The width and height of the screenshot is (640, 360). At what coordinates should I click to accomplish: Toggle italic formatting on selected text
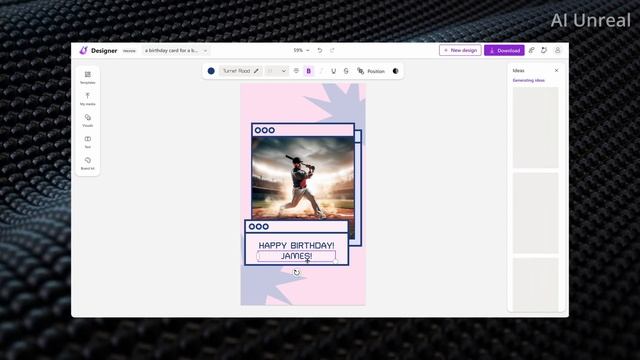pyautogui.click(x=321, y=71)
